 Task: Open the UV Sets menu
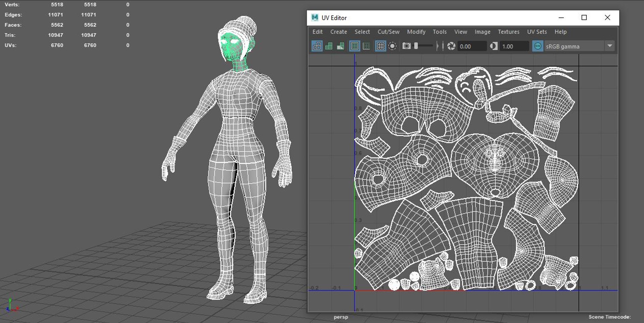tap(537, 32)
